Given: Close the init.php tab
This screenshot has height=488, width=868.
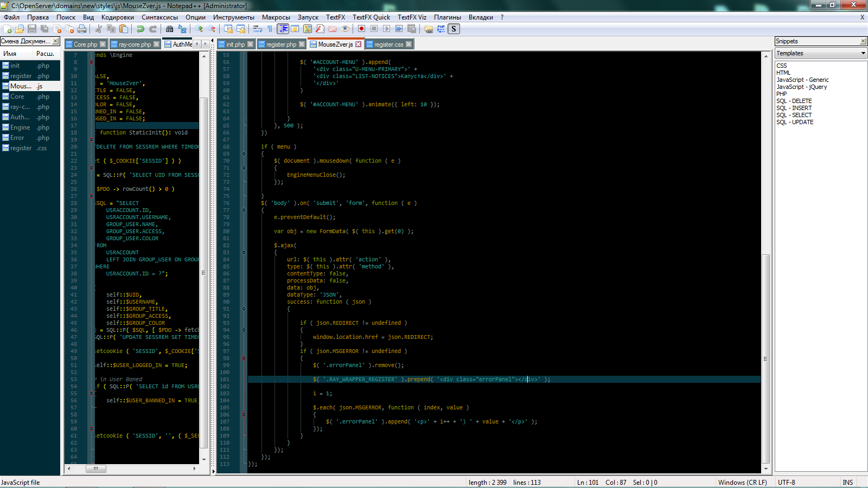Looking at the screenshot, I should (x=250, y=44).
